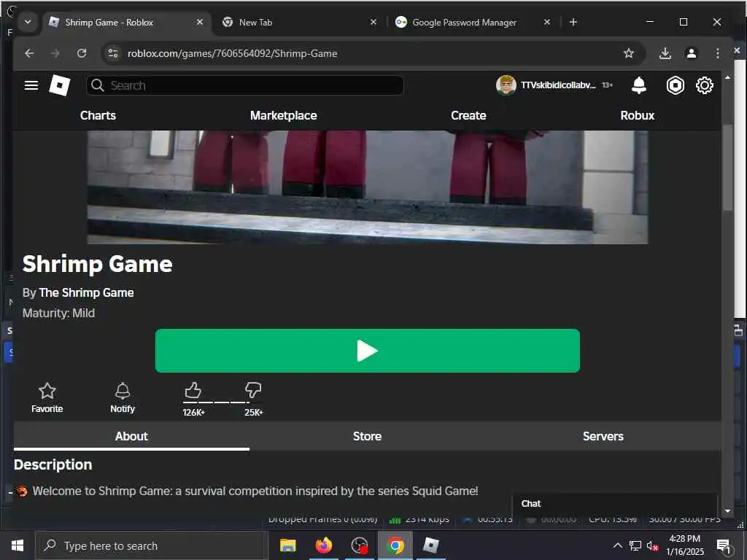Open the Windows action center notifications

[x=724, y=545]
